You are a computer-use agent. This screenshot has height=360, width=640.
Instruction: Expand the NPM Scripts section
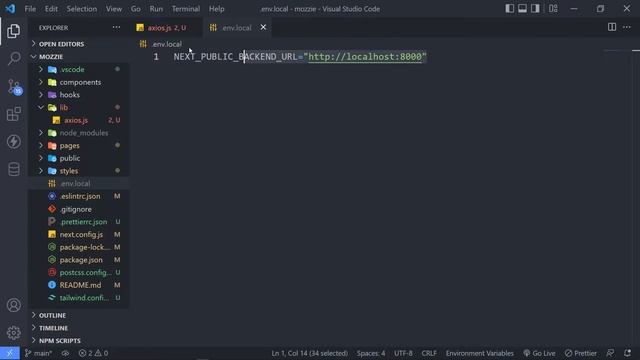(x=79, y=340)
